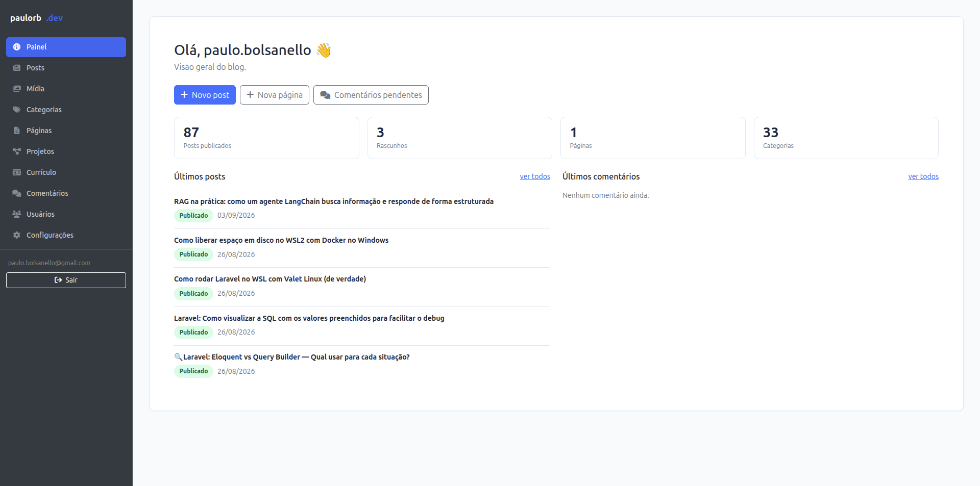Screen dimensions: 980x486
Task: Click the Comentários pendentes button
Action: [x=371, y=95]
